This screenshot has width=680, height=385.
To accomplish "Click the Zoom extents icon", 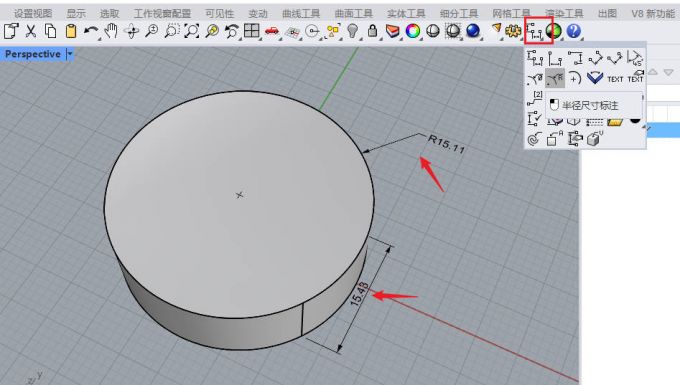I will (192, 31).
